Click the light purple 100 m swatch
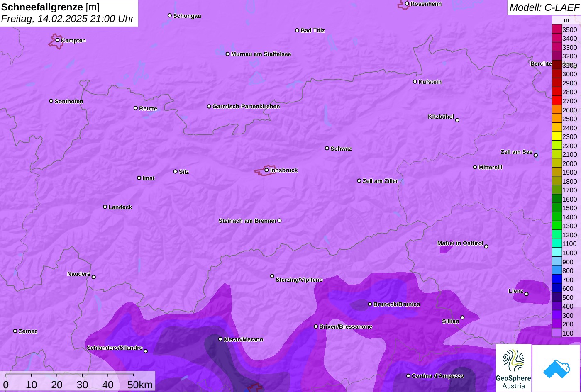This screenshot has height=392, width=581. [x=557, y=333]
